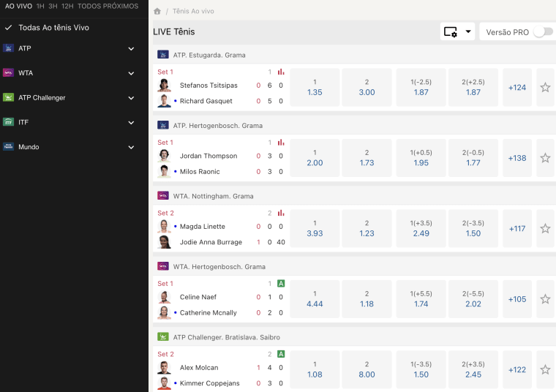Select the 12H time filter

pyautogui.click(x=67, y=7)
